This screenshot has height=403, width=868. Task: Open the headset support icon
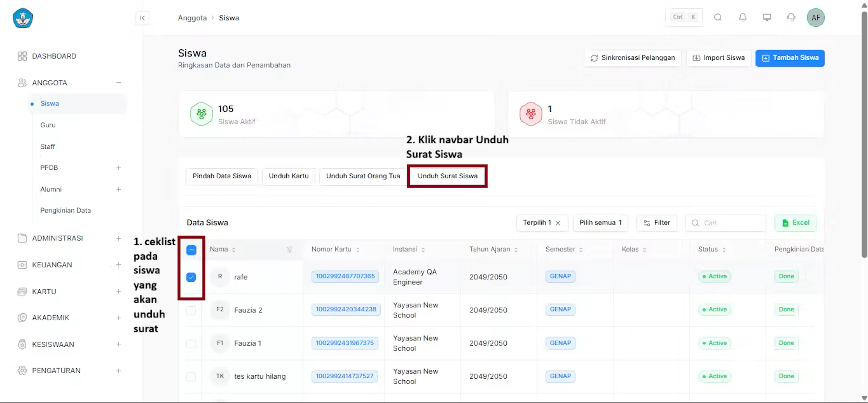pyautogui.click(x=791, y=17)
